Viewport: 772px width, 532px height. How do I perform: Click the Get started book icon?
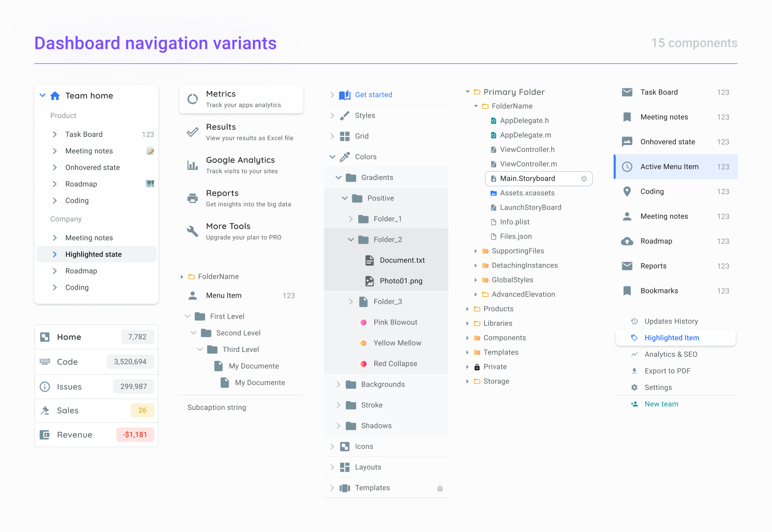(345, 95)
